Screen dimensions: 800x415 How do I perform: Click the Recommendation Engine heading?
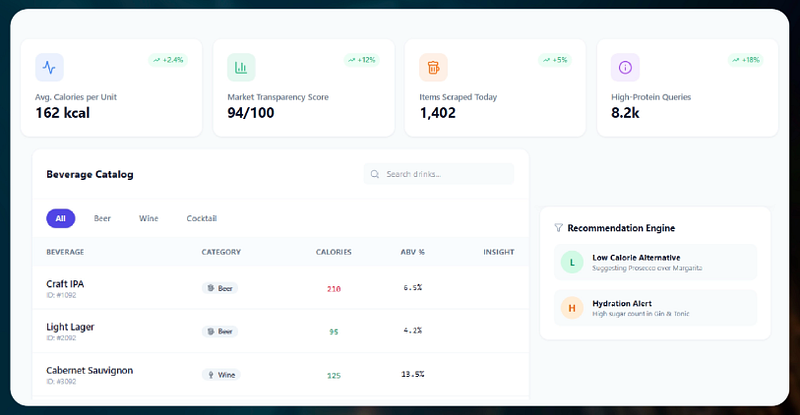(x=621, y=228)
